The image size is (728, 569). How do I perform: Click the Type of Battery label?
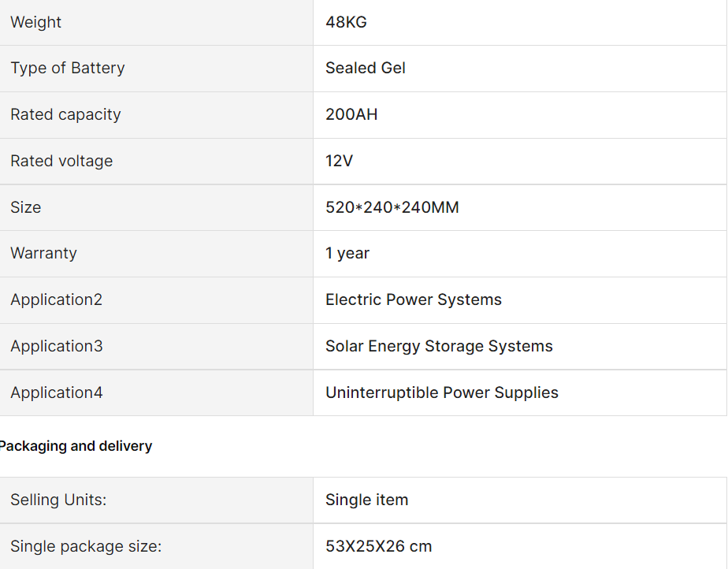pyautogui.click(x=68, y=68)
